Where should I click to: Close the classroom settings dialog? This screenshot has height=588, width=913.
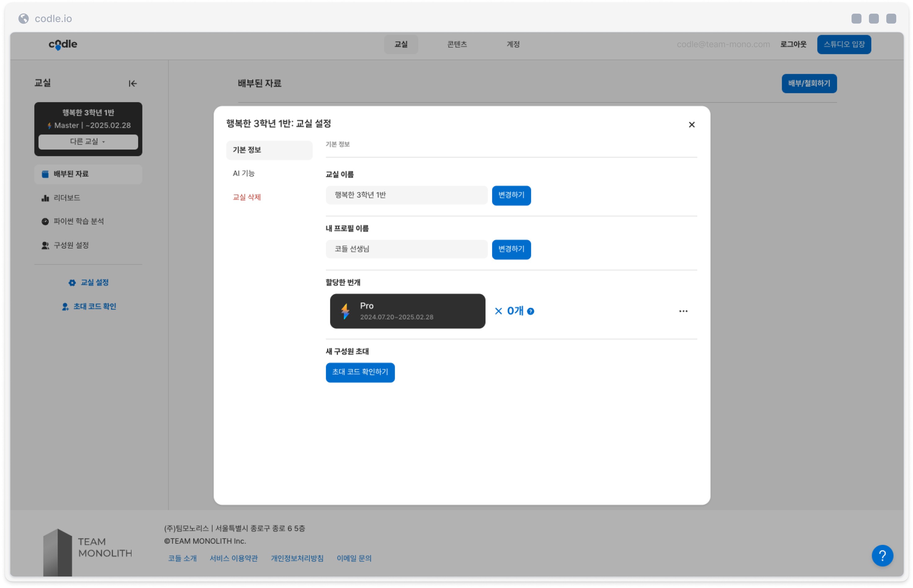tap(691, 124)
